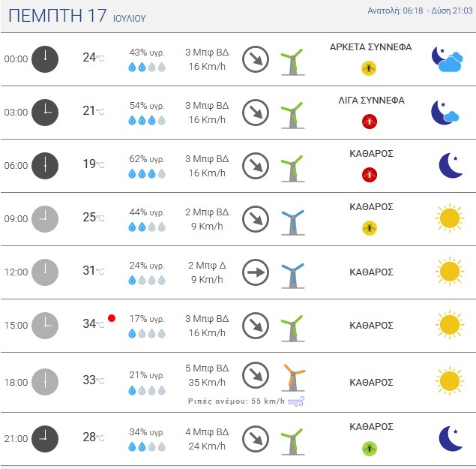Click the crescent moon icon at 06:00
The height and width of the screenshot is (469, 476).
click(451, 165)
